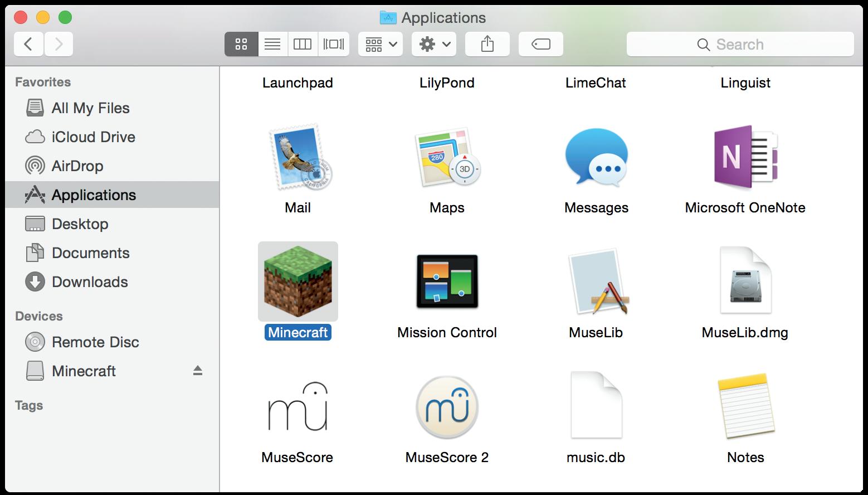
Task: Select the Notes notepad icon
Action: click(745, 406)
